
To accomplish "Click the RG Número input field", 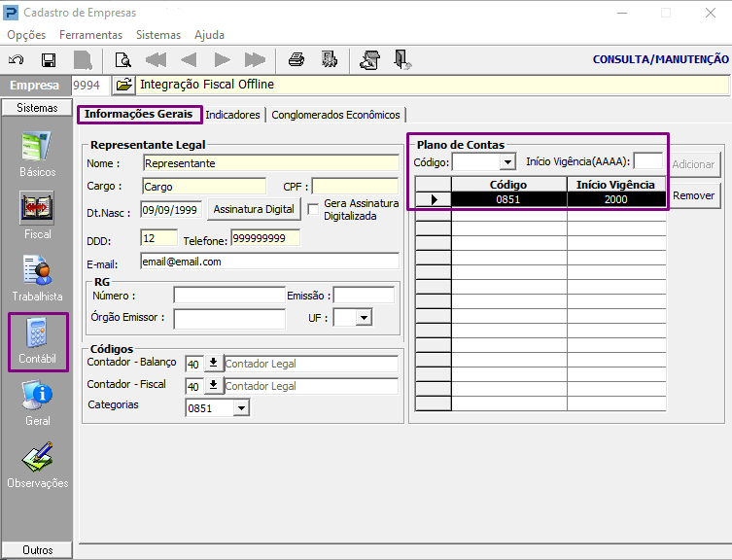I will coord(229,296).
